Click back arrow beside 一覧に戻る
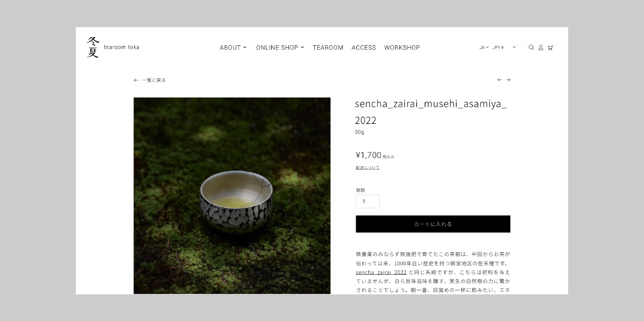 [x=136, y=80]
